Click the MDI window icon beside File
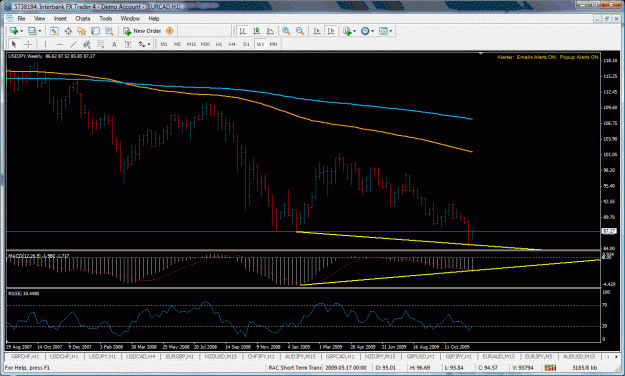Viewport: 625px width, 376px height. pos(10,18)
